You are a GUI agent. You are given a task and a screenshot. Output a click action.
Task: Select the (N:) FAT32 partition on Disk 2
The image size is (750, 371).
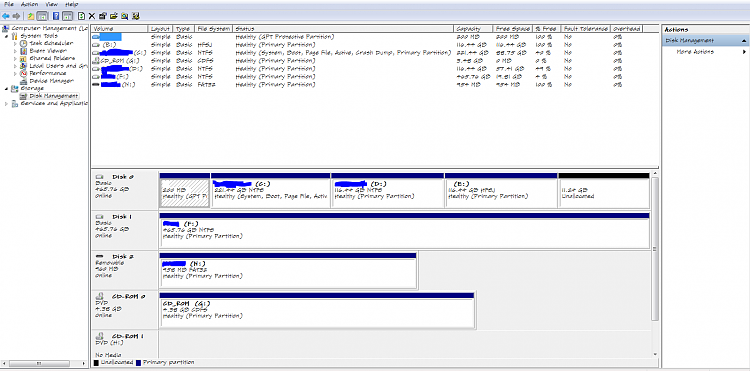click(x=288, y=271)
